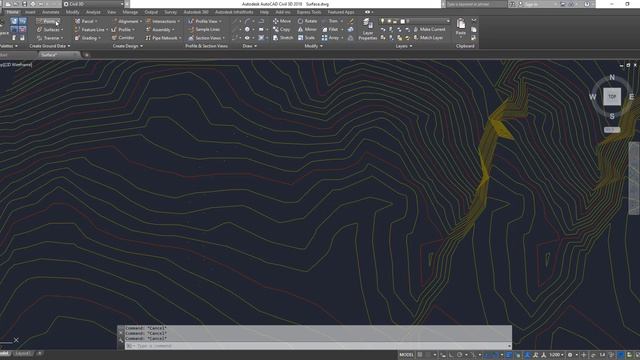The height and width of the screenshot is (360, 640).
Task: Open the 1:200 annotation scale dropdown
Action: [556, 355]
